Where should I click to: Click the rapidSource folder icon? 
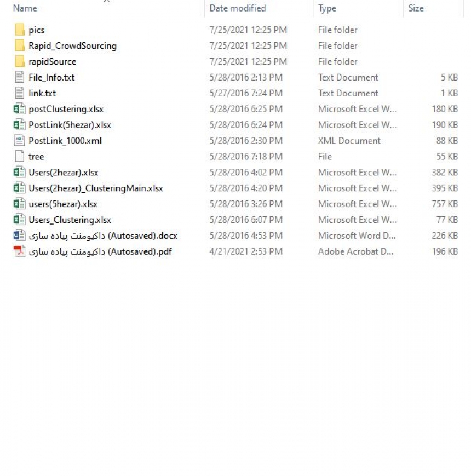click(19, 61)
